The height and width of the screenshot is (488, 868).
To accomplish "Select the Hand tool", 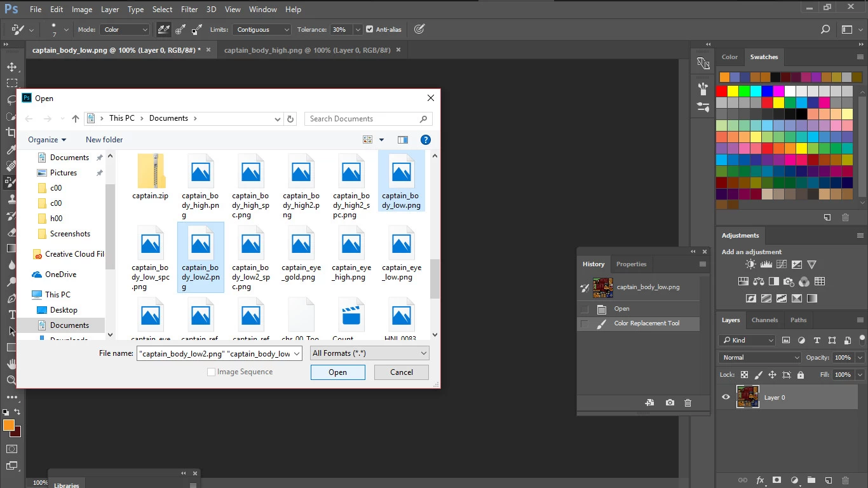I will [11, 364].
